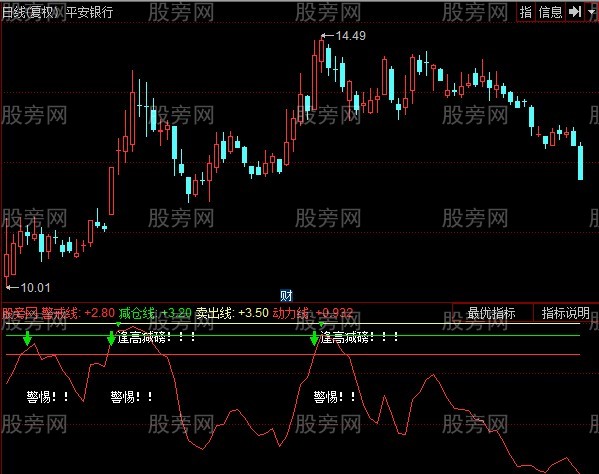The image size is (599, 474).
Task: Open 指标说明 button
Action: [x=566, y=313]
